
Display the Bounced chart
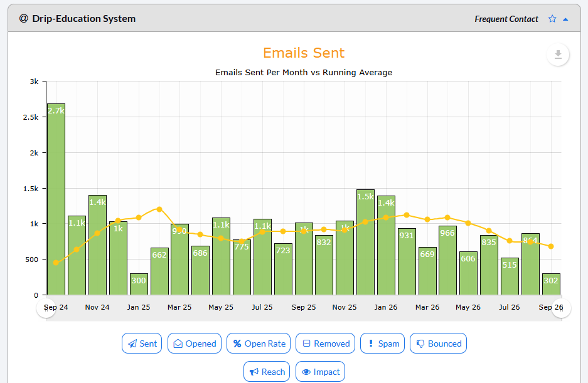439,344
